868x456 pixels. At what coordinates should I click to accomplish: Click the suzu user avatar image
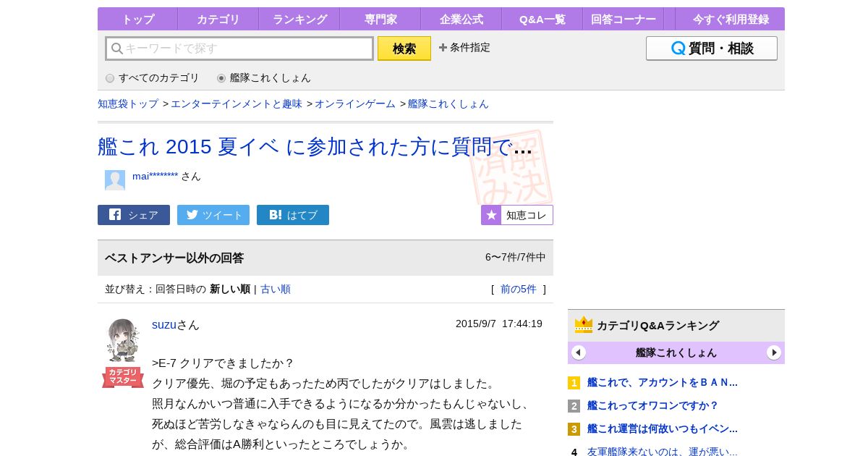coord(123,340)
